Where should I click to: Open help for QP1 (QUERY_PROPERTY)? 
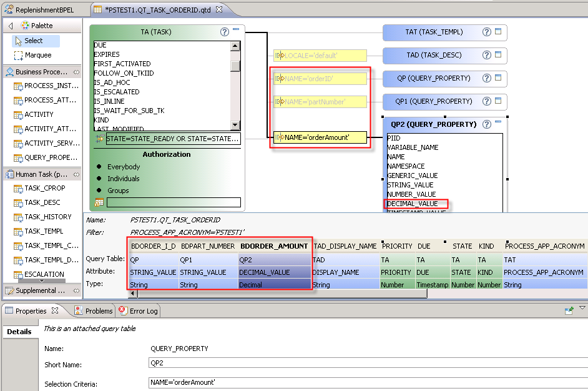pos(486,101)
